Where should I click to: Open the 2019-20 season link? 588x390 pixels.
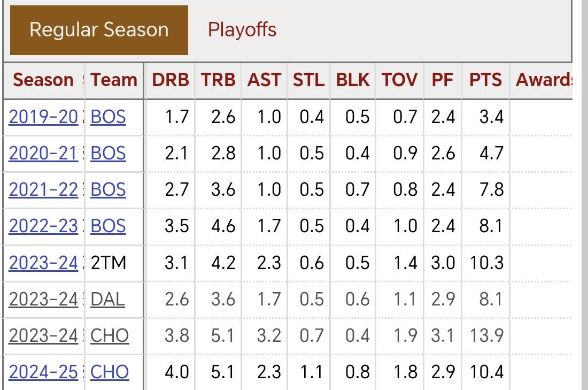tap(43, 117)
